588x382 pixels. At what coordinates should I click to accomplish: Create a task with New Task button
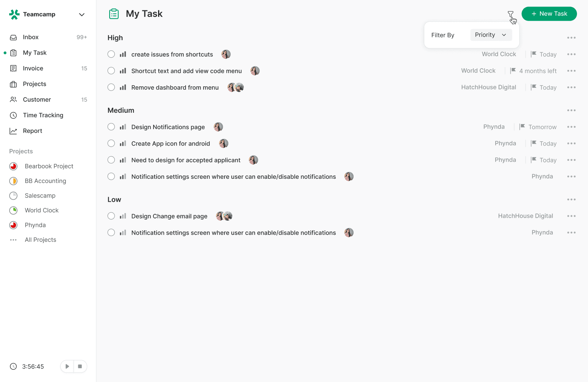549,14
